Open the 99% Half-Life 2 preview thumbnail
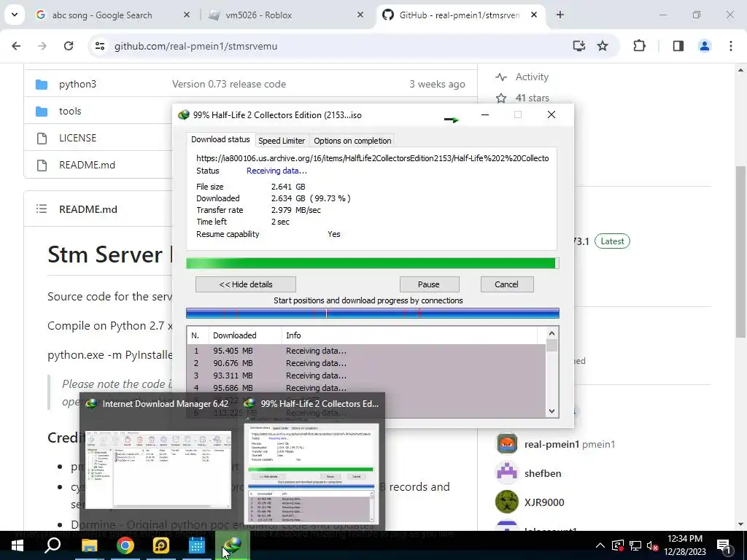Viewport: 747px width, 560px height. click(x=311, y=473)
